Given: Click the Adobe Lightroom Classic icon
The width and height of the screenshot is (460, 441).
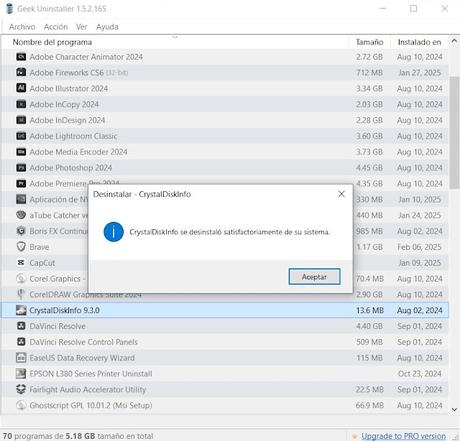Looking at the screenshot, I should [21, 136].
